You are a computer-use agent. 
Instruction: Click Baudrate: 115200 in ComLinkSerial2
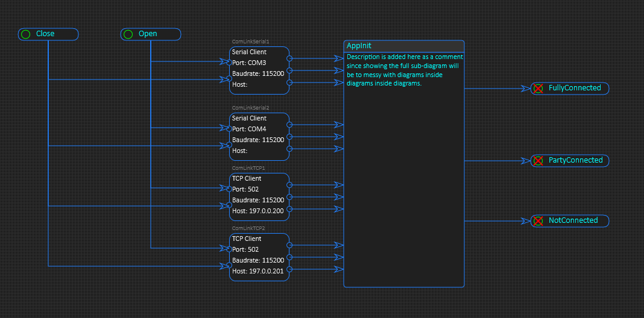coord(258,140)
